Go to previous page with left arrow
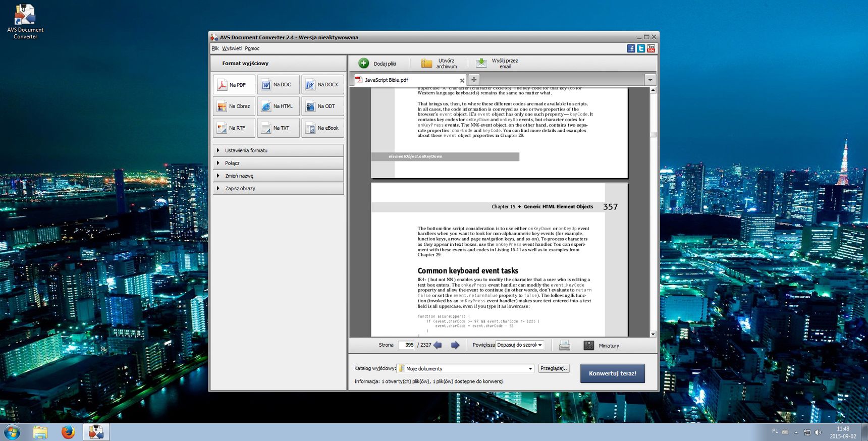The width and height of the screenshot is (868, 441). tap(438, 345)
